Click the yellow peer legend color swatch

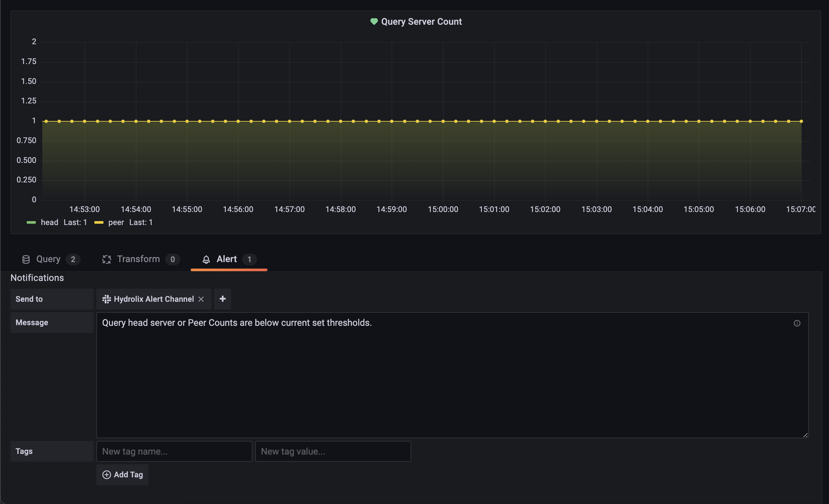99,222
